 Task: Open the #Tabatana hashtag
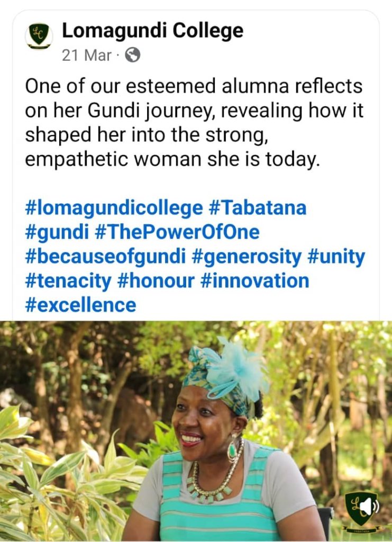click(x=258, y=207)
